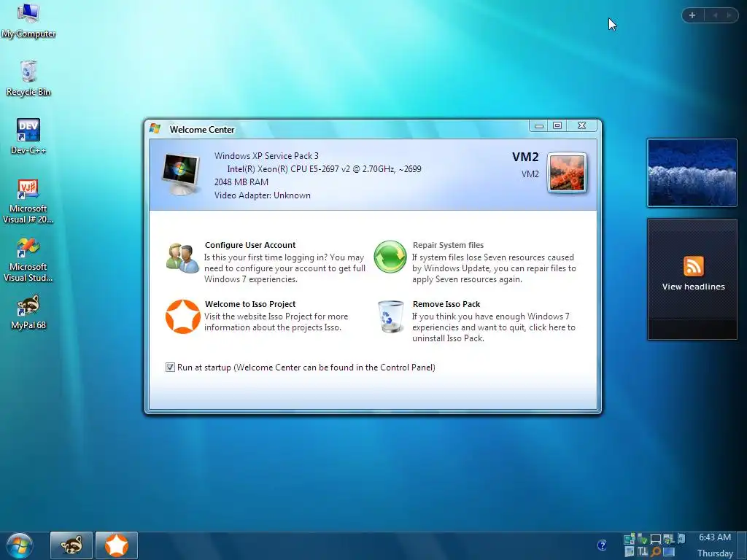Minimize the Welcome Center window

pos(539,125)
